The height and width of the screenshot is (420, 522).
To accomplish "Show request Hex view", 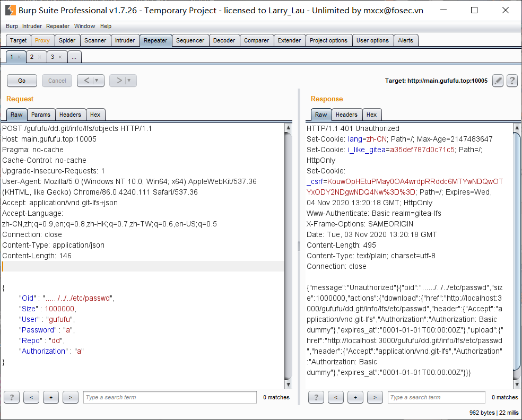I will coord(95,115).
